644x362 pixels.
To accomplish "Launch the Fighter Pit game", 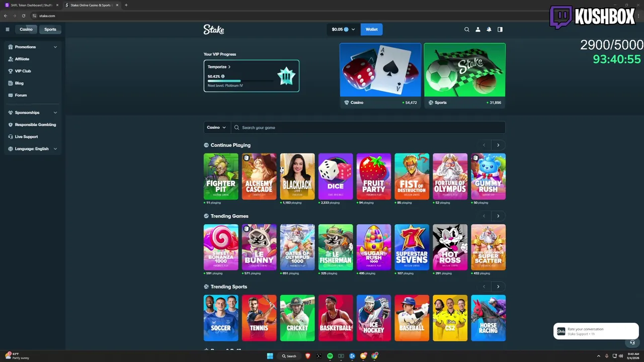I will pos(221,176).
